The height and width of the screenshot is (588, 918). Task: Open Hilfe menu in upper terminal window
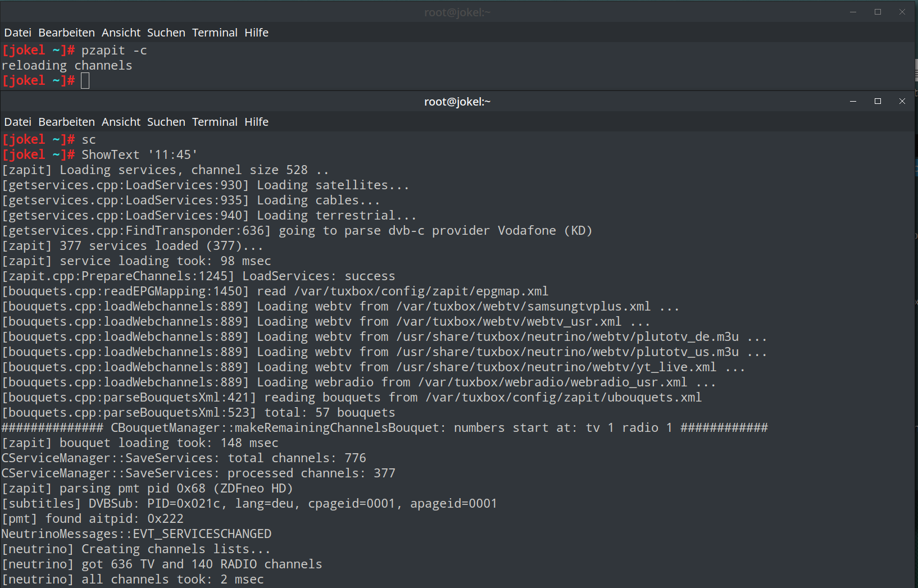click(256, 33)
